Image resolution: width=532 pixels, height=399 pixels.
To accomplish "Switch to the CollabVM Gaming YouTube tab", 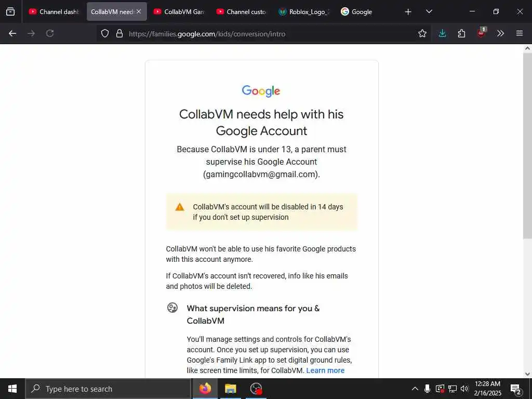I will (x=179, y=12).
